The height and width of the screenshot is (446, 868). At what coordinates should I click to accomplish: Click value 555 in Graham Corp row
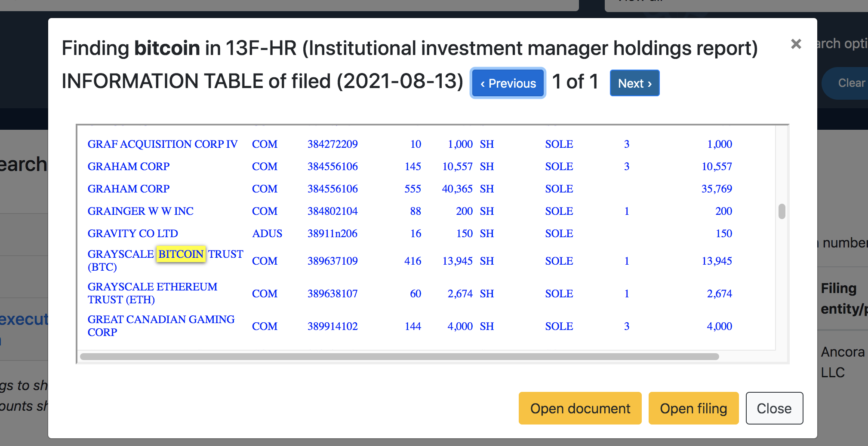pyautogui.click(x=412, y=189)
